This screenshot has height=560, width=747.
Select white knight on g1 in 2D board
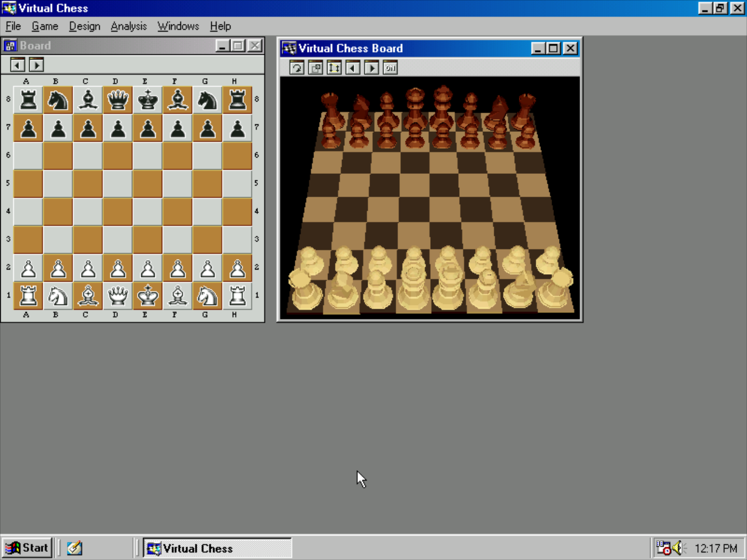pos(207,296)
